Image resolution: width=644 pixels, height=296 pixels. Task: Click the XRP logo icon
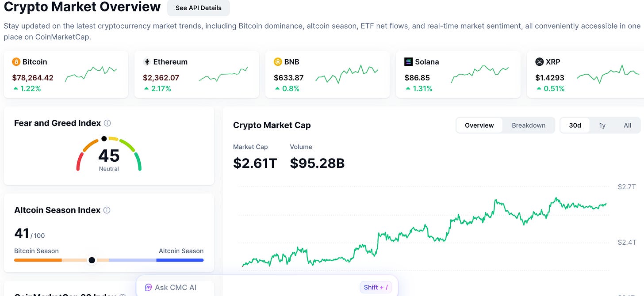tap(539, 62)
